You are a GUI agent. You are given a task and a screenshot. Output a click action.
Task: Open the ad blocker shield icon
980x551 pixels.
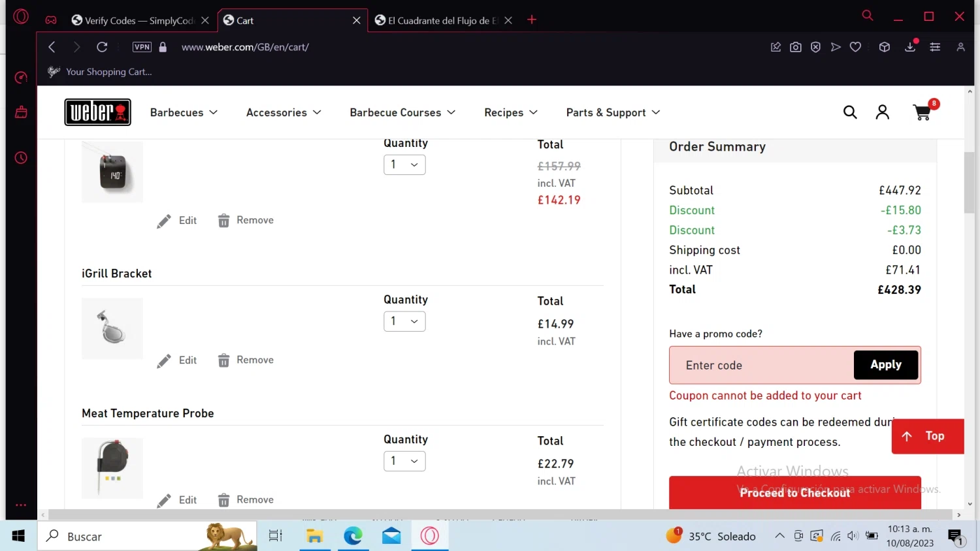[x=815, y=47]
